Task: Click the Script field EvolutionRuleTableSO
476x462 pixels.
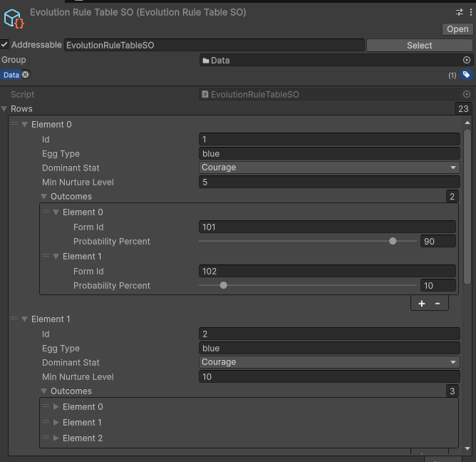Action: point(336,94)
